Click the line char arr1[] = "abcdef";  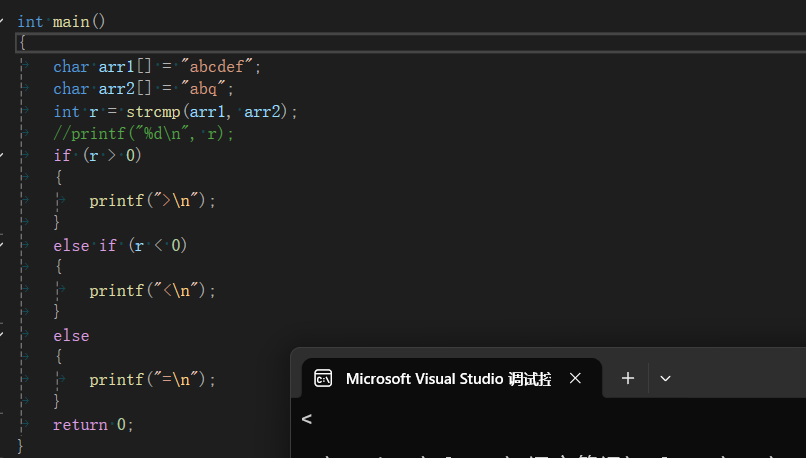point(157,66)
